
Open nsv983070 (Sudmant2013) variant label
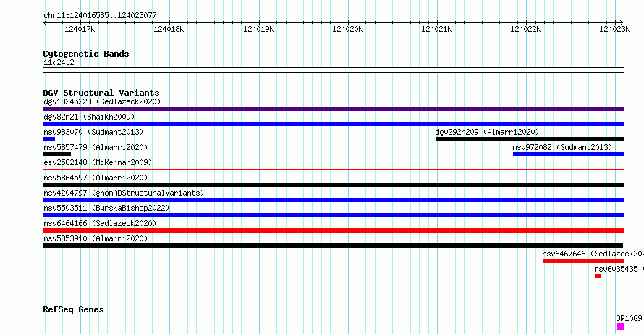93,132
